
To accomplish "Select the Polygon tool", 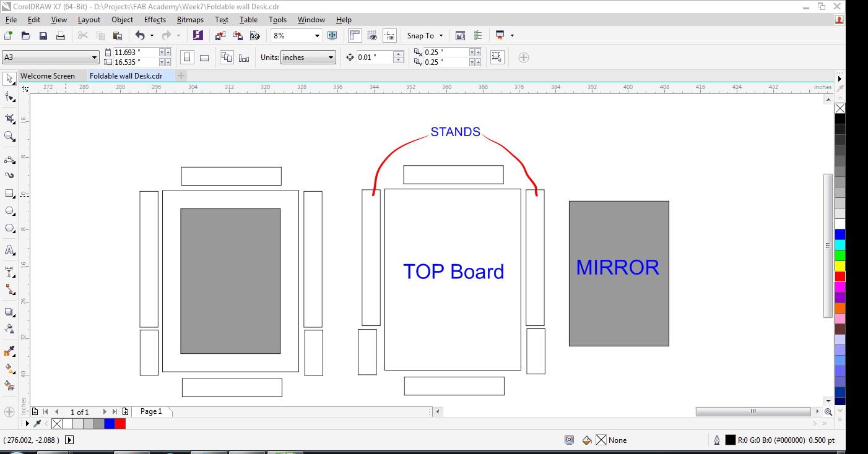I will click(9, 228).
